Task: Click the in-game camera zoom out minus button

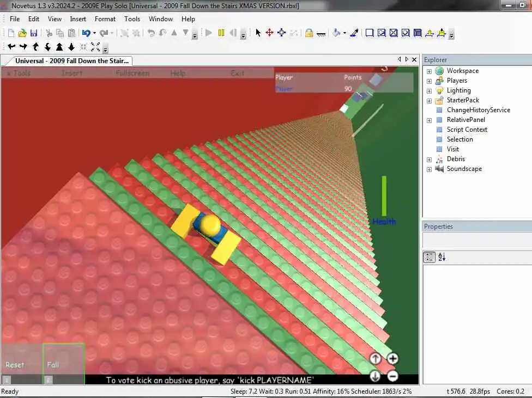Action: point(392,376)
